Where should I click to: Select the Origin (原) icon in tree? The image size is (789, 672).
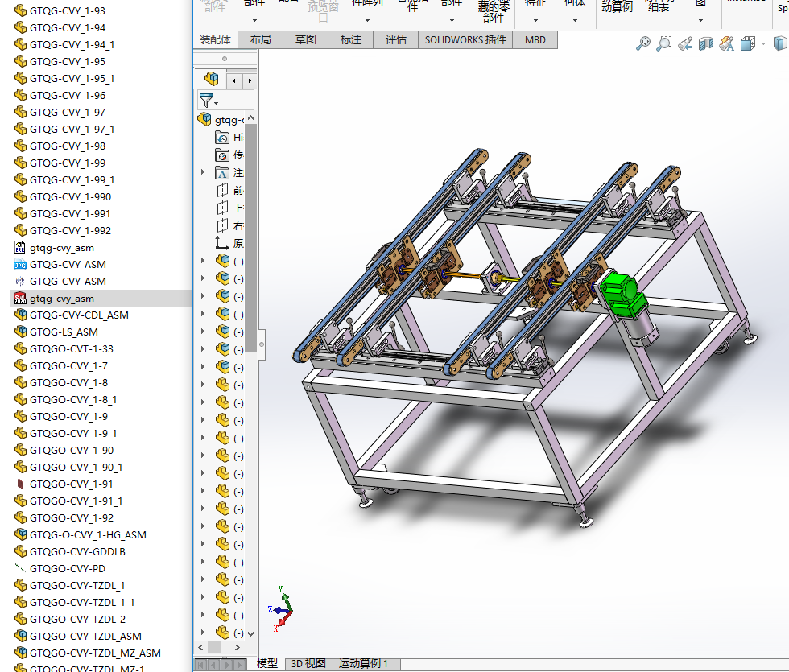coord(222,243)
